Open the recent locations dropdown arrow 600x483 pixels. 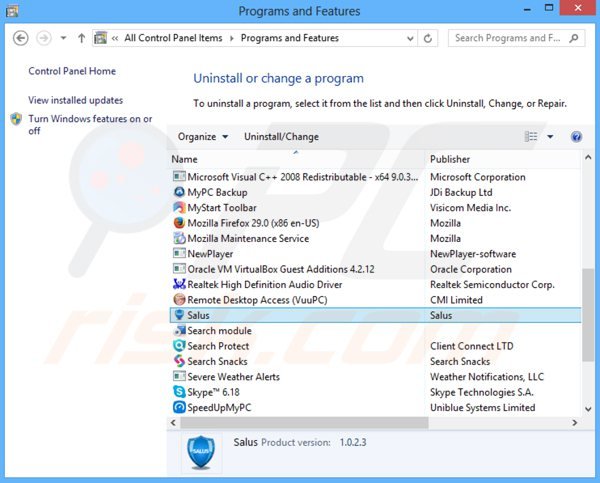tap(64, 38)
